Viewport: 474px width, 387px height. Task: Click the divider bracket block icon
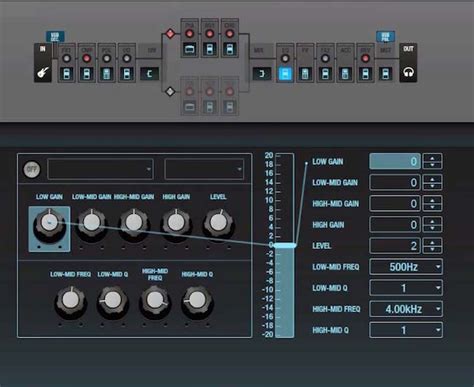149,74
